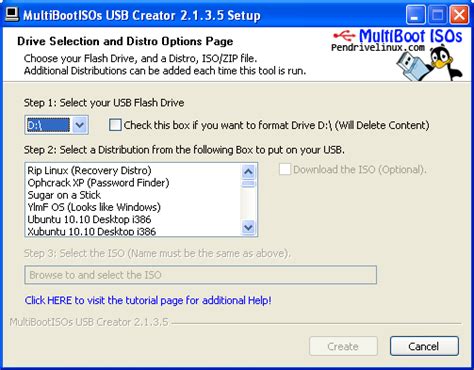
Task: Click the Browse to and select ISO field
Action: pos(201,275)
